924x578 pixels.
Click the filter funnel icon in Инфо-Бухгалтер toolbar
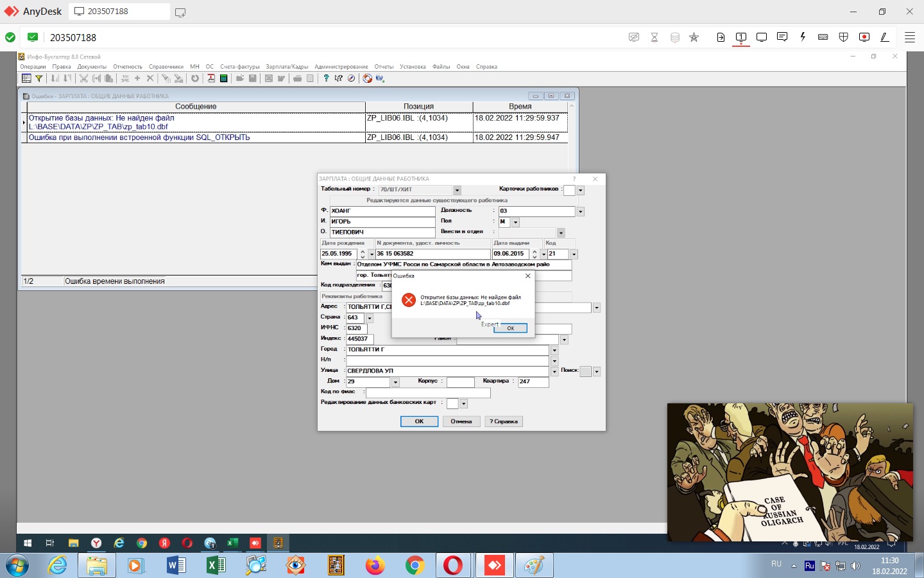pos(39,78)
